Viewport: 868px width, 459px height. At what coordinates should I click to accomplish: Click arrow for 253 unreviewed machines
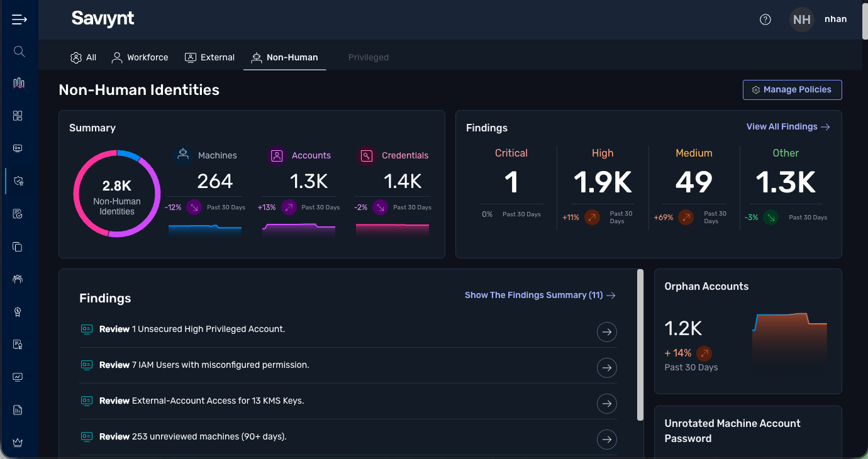point(606,439)
